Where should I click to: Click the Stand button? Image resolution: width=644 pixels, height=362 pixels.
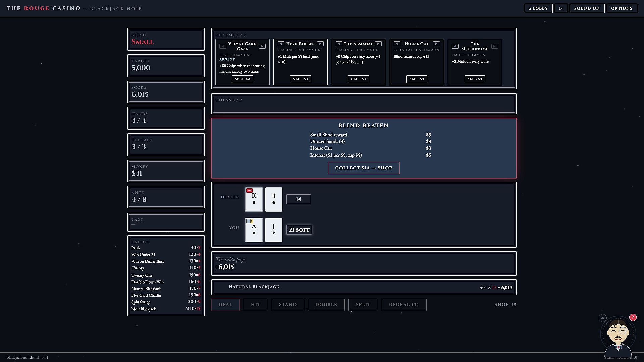288,305
